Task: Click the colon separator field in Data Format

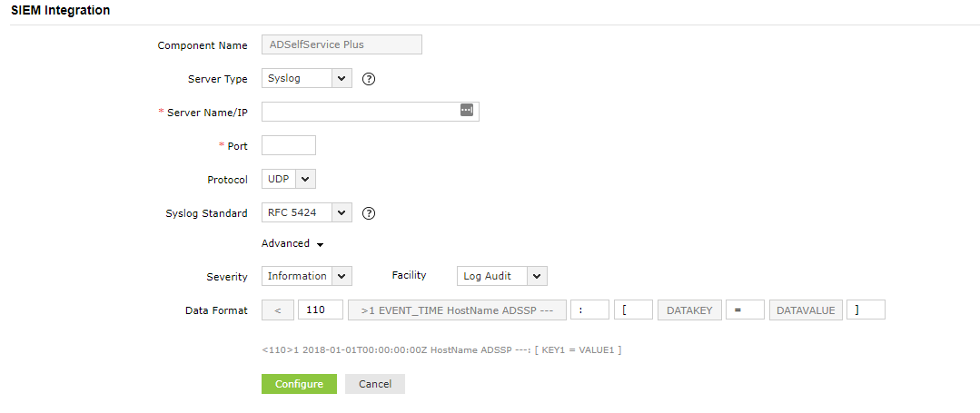Action: point(589,310)
